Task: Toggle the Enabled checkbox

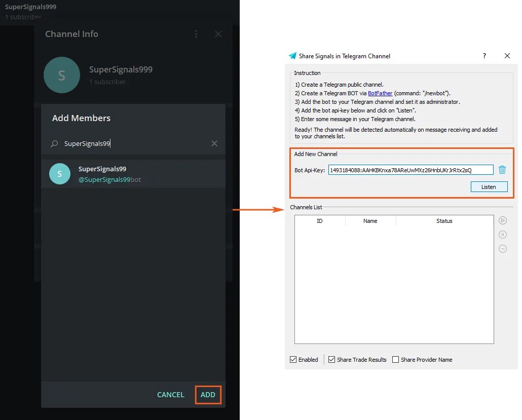Action: tap(293, 359)
